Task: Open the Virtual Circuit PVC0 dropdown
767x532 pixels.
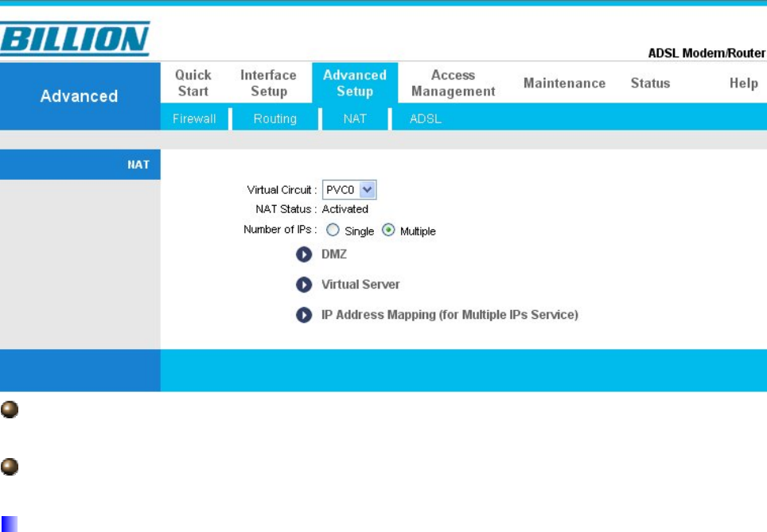Action: 349,190
